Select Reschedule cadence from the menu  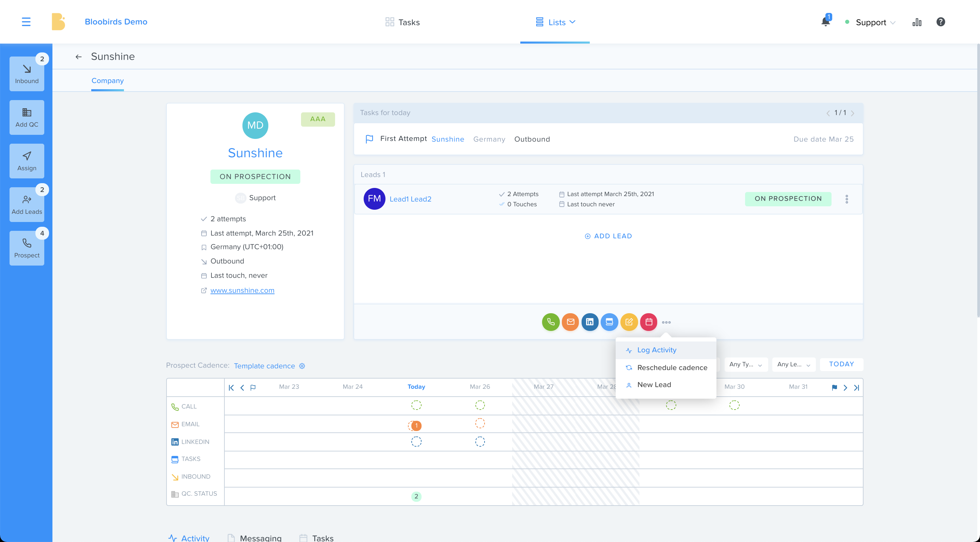666,367
